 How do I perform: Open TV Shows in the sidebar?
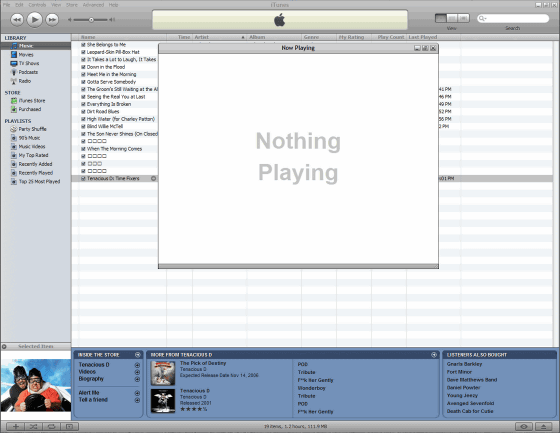pos(29,63)
